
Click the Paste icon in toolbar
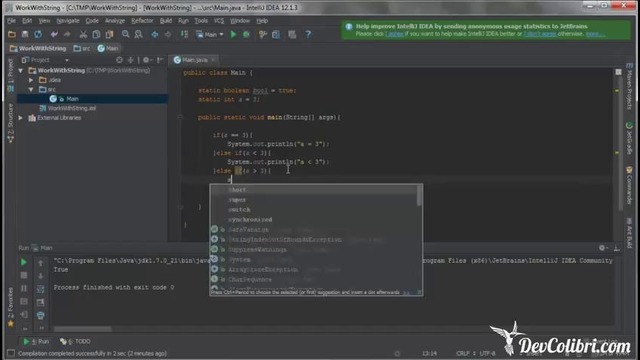(x=109, y=35)
